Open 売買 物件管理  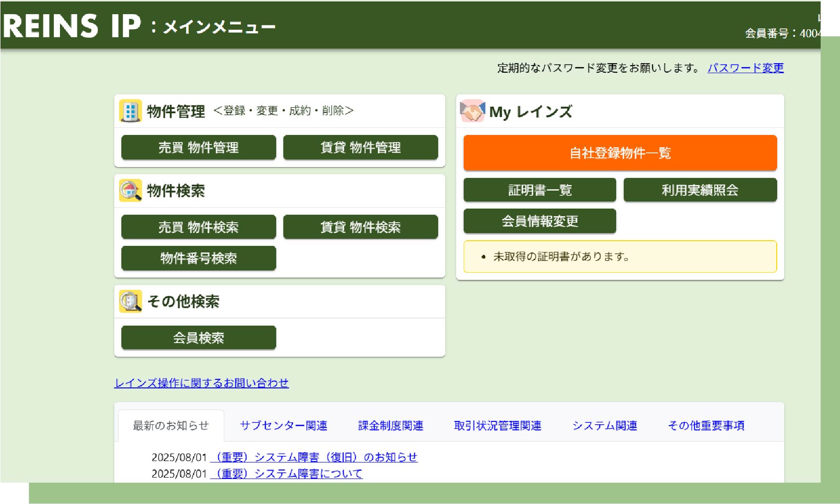(x=198, y=148)
